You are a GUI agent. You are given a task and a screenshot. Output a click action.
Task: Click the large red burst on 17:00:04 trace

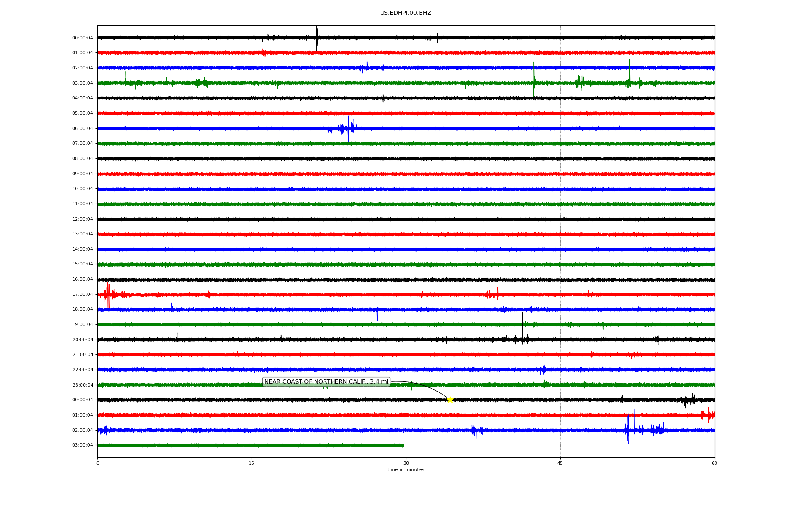tap(108, 294)
